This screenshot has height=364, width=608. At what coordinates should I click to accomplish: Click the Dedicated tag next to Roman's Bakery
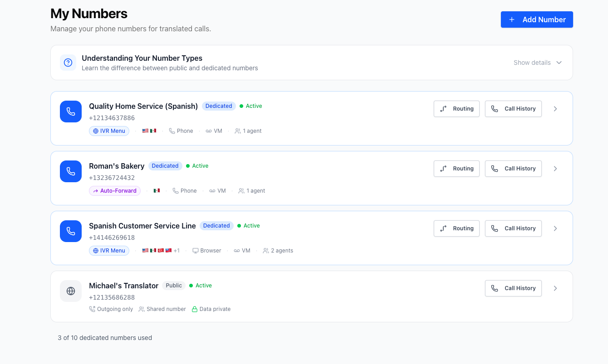tap(165, 166)
